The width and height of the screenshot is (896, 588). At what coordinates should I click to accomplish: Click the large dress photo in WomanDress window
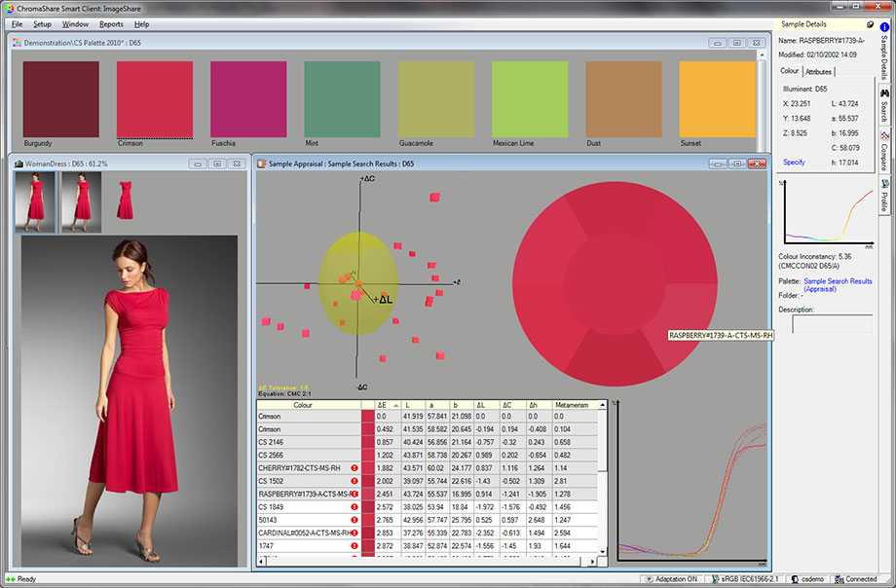point(130,401)
